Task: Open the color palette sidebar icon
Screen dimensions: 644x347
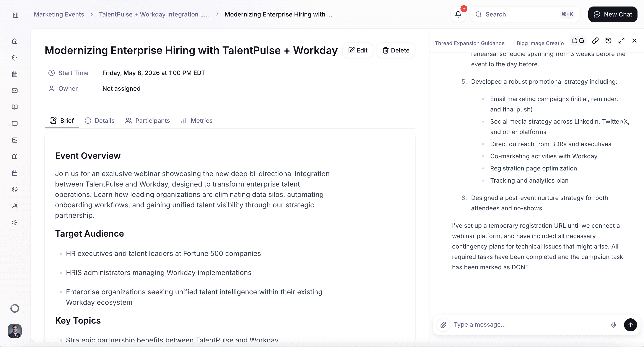Action: 15,190
